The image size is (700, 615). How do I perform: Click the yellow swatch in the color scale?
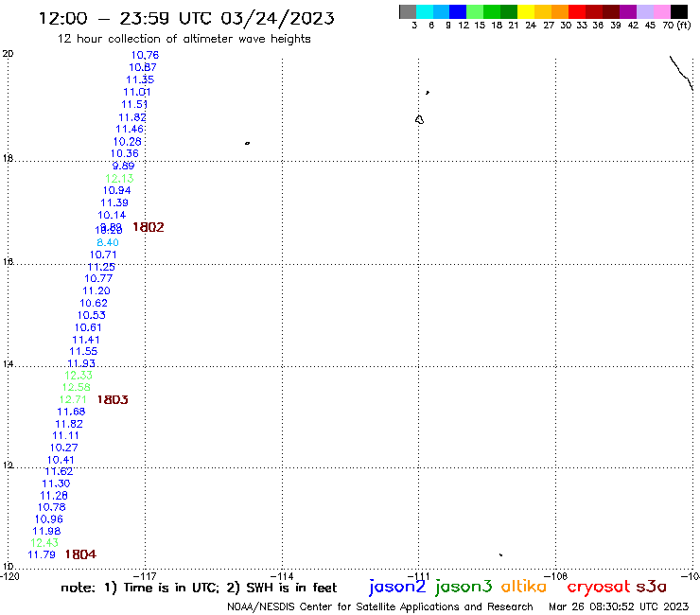(526, 11)
